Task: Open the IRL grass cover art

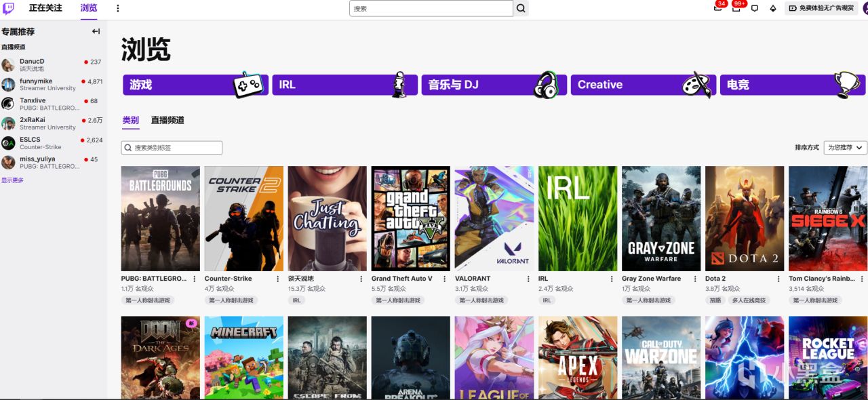Action: (x=578, y=218)
